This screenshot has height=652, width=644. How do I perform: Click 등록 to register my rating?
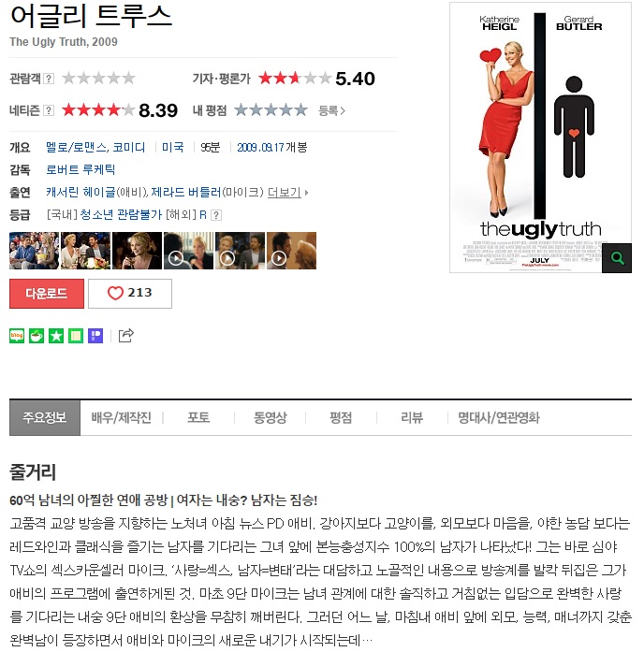tap(331, 110)
